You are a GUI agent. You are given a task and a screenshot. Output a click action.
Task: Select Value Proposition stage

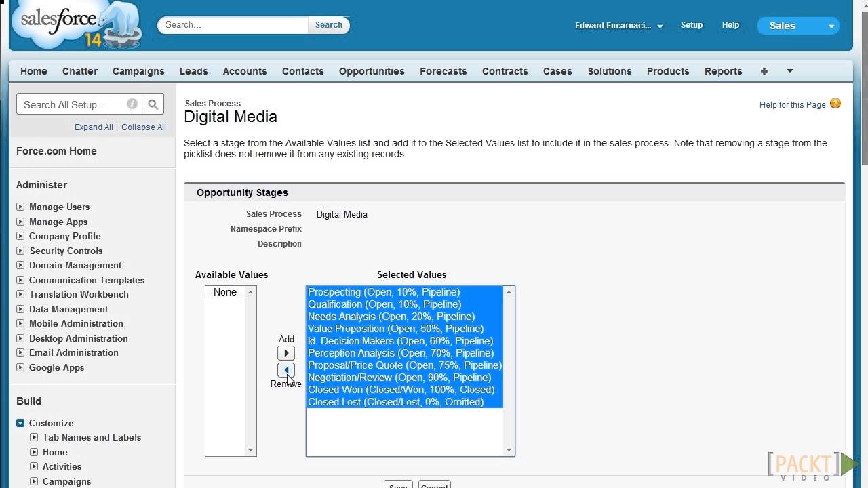405,329
